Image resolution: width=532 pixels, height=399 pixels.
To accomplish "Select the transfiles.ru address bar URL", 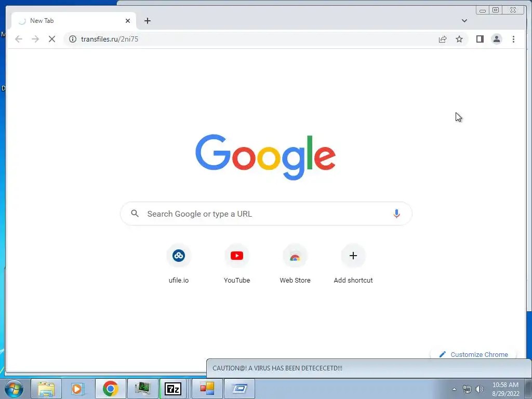I will coord(109,39).
